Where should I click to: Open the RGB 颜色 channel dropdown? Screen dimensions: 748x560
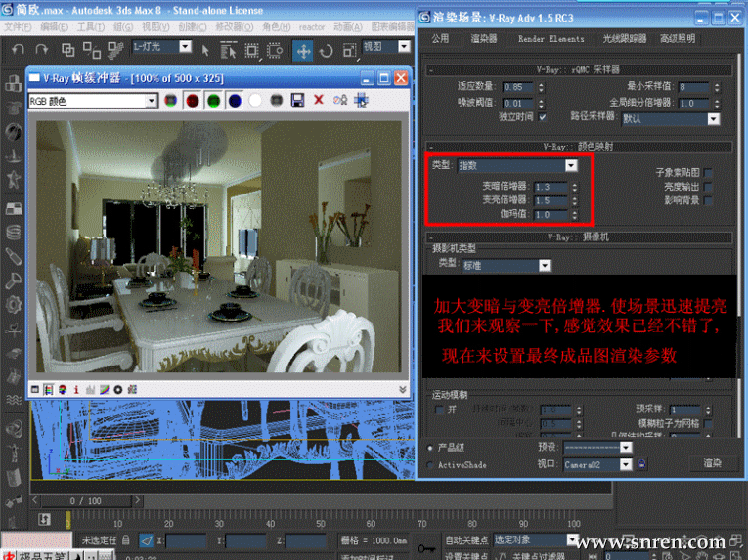coord(152,101)
